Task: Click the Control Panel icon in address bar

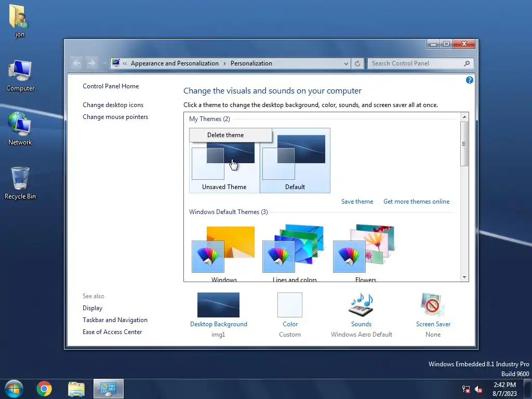Action: pyautogui.click(x=116, y=63)
